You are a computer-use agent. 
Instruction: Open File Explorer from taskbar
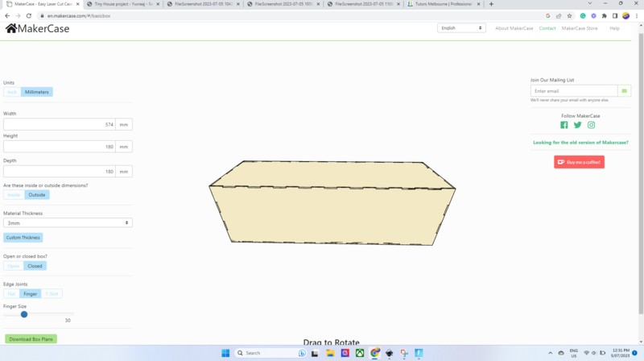[330, 353]
